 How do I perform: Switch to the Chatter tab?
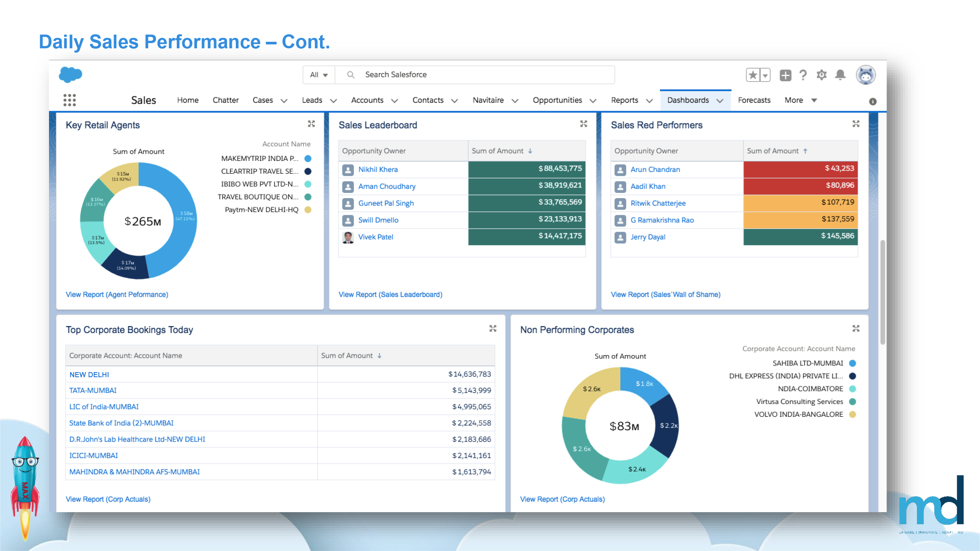pos(225,101)
